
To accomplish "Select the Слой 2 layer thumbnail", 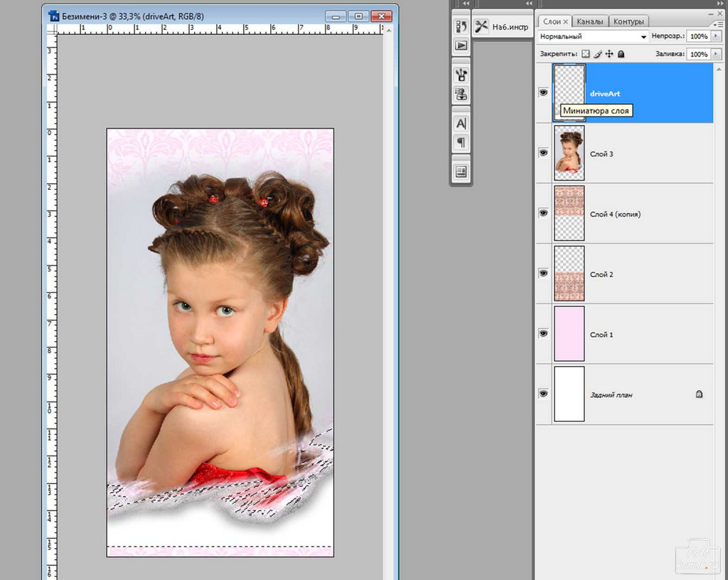I will pyautogui.click(x=569, y=273).
